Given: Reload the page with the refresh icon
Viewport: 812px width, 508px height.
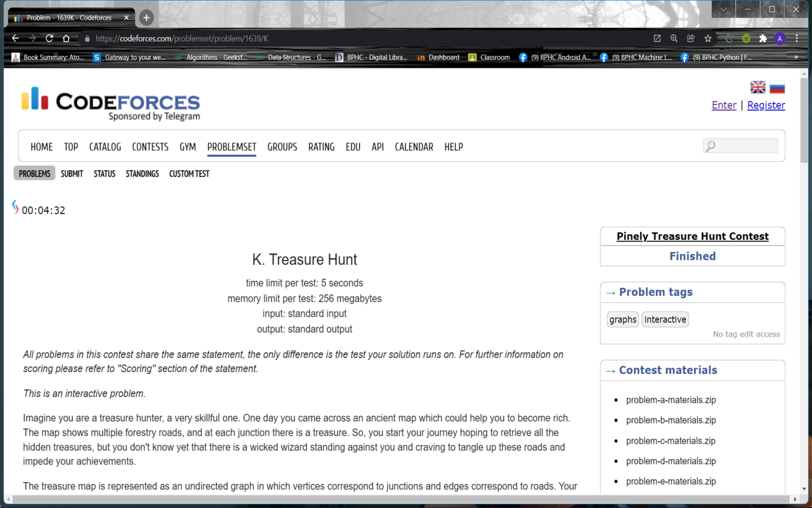Looking at the screenshot, I should click(49, 39).
